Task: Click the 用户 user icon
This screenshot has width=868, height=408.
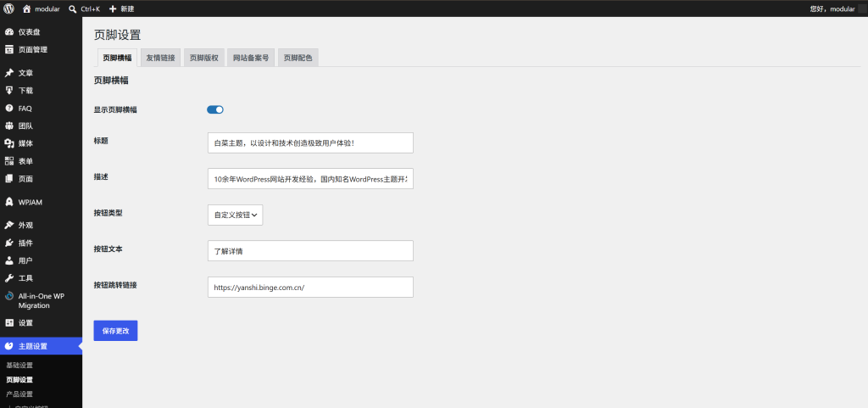Action: click(8, 260)
